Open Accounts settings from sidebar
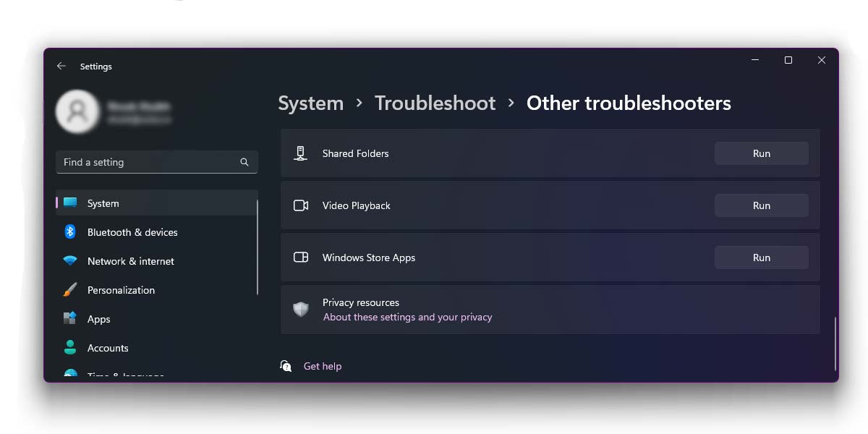The width and height of the screenshot is (868, 434). (x=157, y=348)
